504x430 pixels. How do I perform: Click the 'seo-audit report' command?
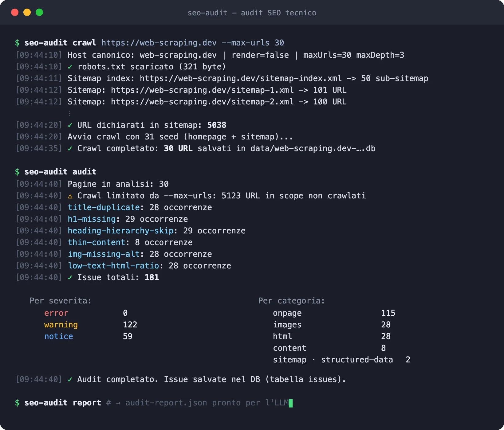pyautogui.click(x=63, y=403)
